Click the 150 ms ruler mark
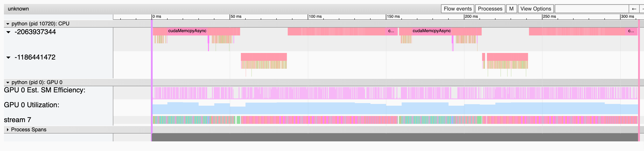 tap(393, 16)
